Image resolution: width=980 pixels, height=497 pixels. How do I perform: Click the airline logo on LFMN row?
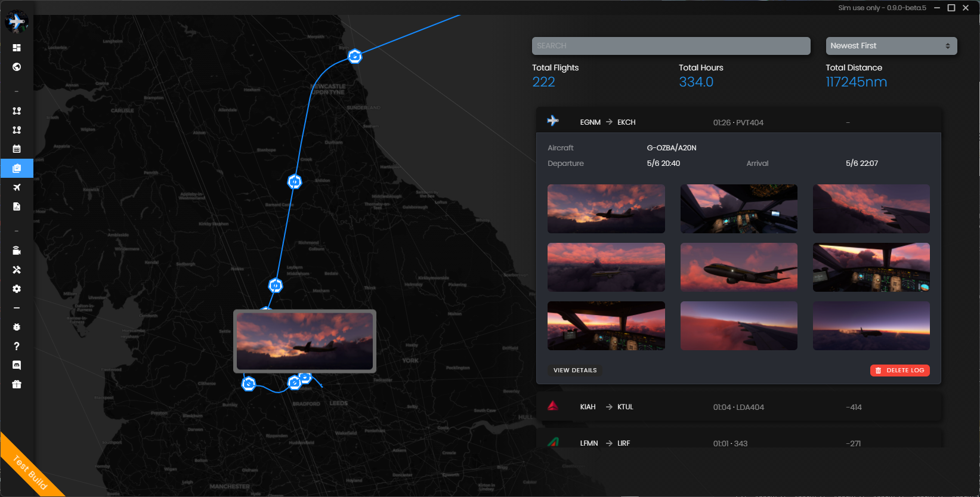coord(553,442)
